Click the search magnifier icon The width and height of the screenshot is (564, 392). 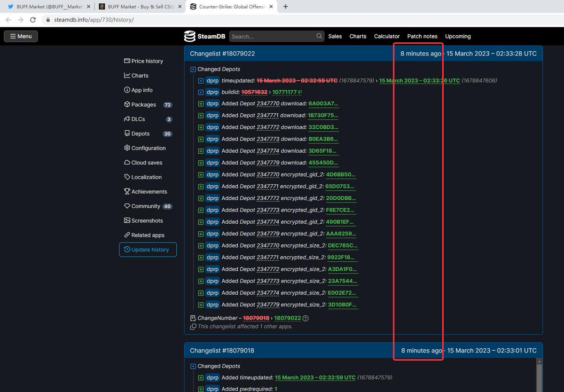point(319,36)
